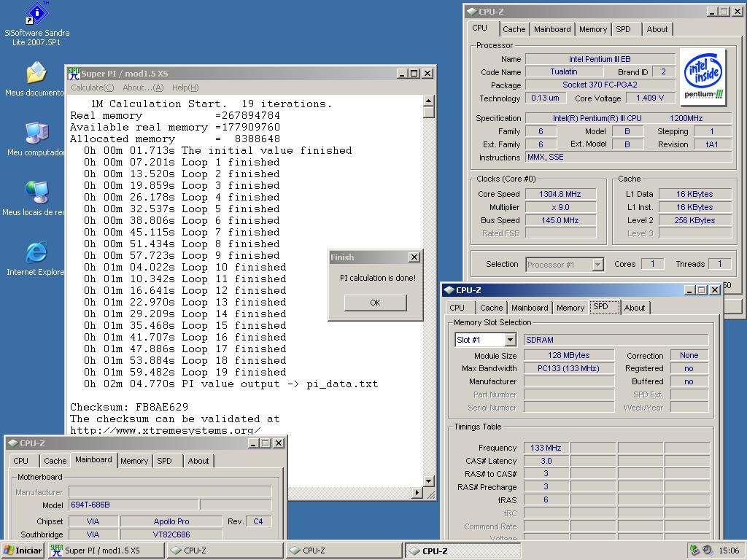Image resolution: width=747 pixels, height=560 pixels.
Task: Open the Slot #1 memory slot dropdown
Action: (x=510, y=340)
